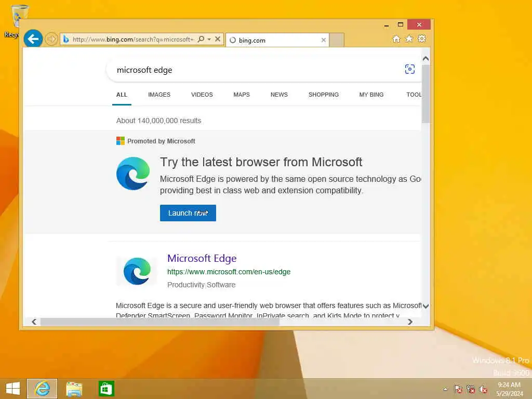Click the Action Center flag tray icon
This screenshot has width=532, height=399.
[x=458, y=389]
